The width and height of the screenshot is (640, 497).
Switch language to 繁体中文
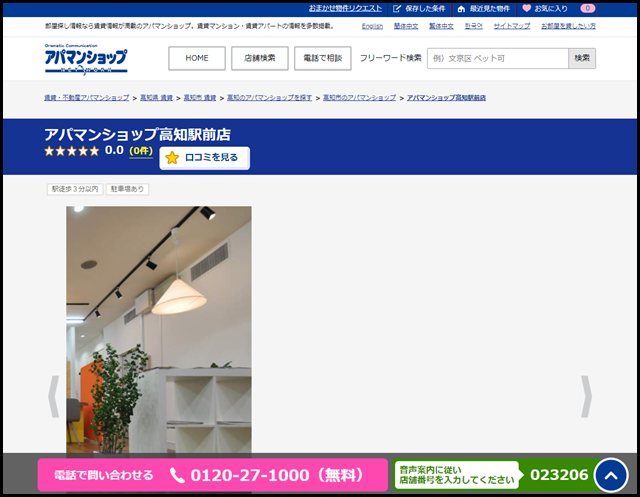pyautogui.click(x=441, y=26)
